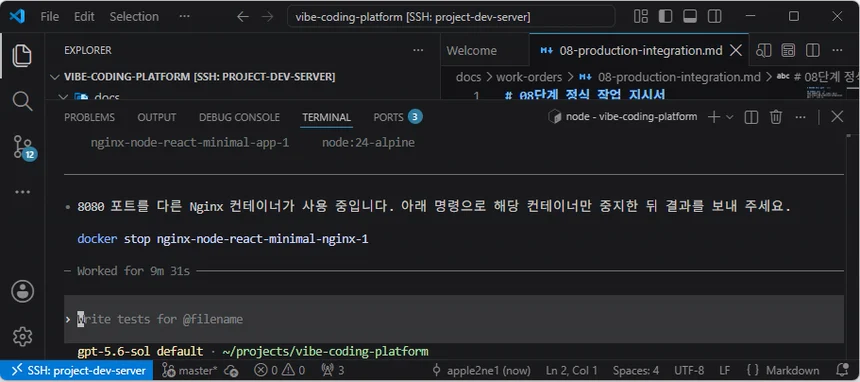Close the 08-production-integration.md tab
The width and height of the screenshot is (860, 382).
point(736,50)
